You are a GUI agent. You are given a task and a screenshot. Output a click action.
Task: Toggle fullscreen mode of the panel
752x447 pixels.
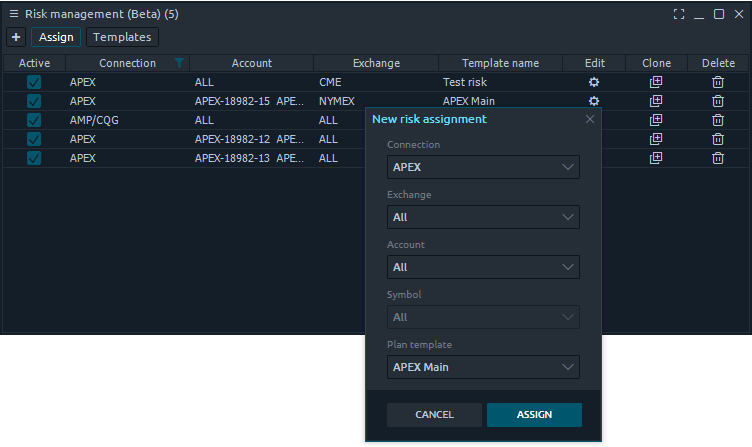679,14
